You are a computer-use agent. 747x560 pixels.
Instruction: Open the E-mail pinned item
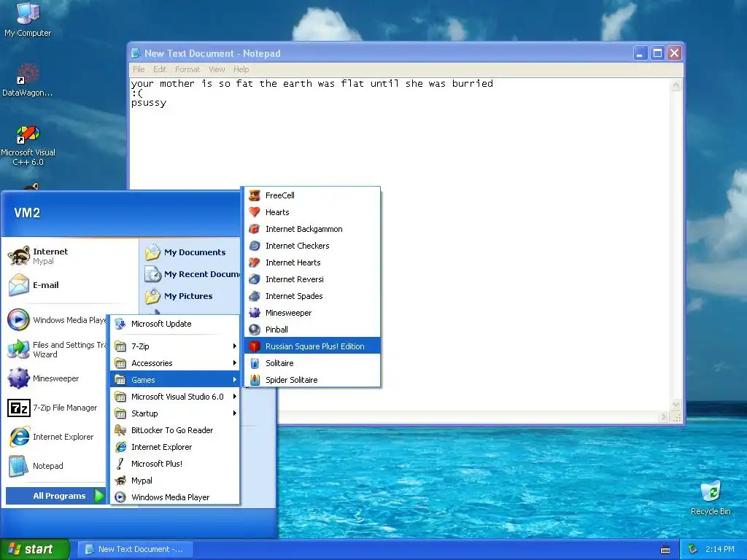[x=71, y=285]
